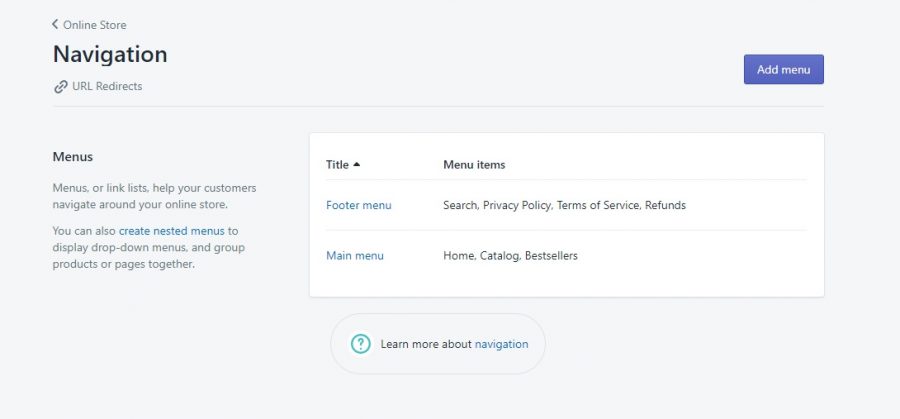The height and width of the screenshot is (419, 900).
Task: Click the Menu items column header
Action: point(474,165)
